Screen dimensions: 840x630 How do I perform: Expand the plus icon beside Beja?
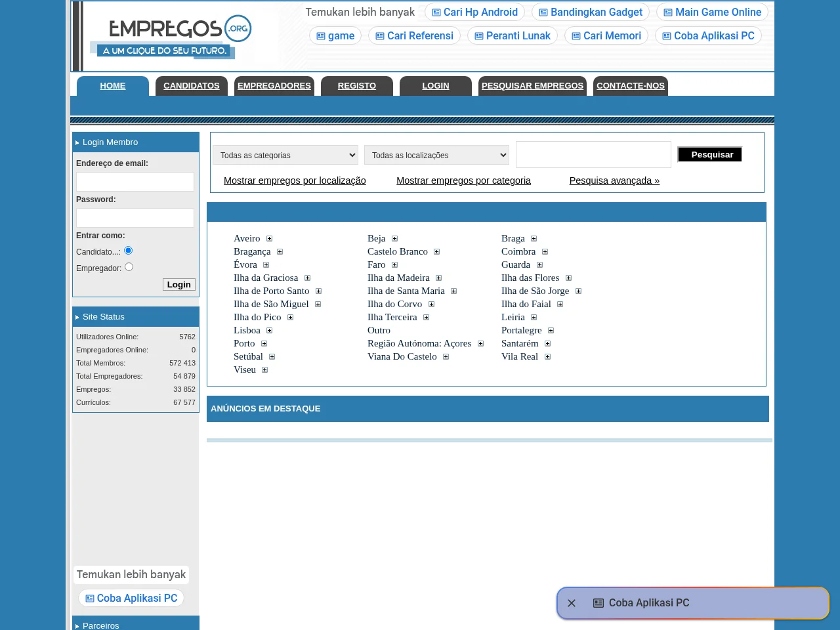[x=394, y=239]
